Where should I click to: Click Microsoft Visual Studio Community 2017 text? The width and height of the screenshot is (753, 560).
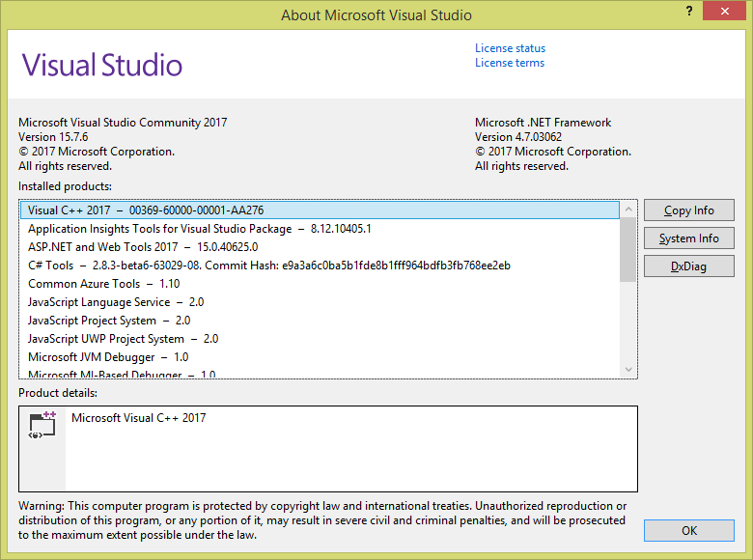click(123, 123)
